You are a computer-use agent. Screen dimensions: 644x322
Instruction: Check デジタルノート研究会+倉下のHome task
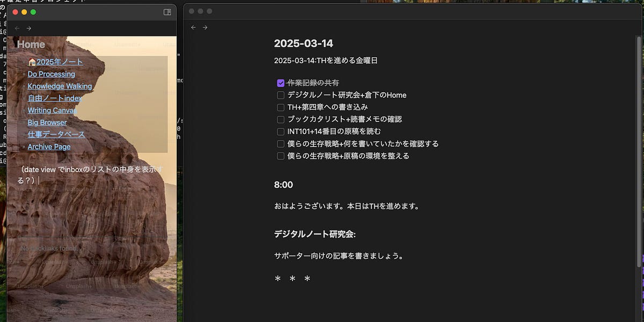[x=281, y=95]
